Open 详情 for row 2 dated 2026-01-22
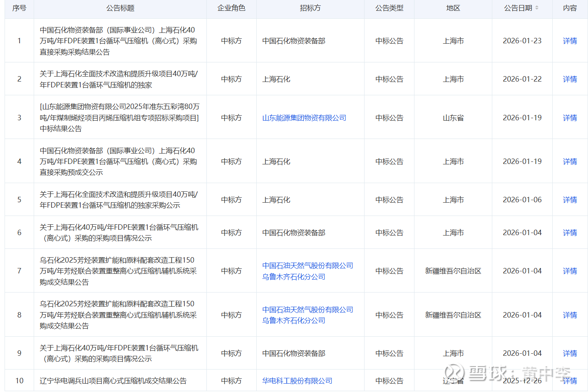This screenshot has width=588, height=392. (570, 79)
